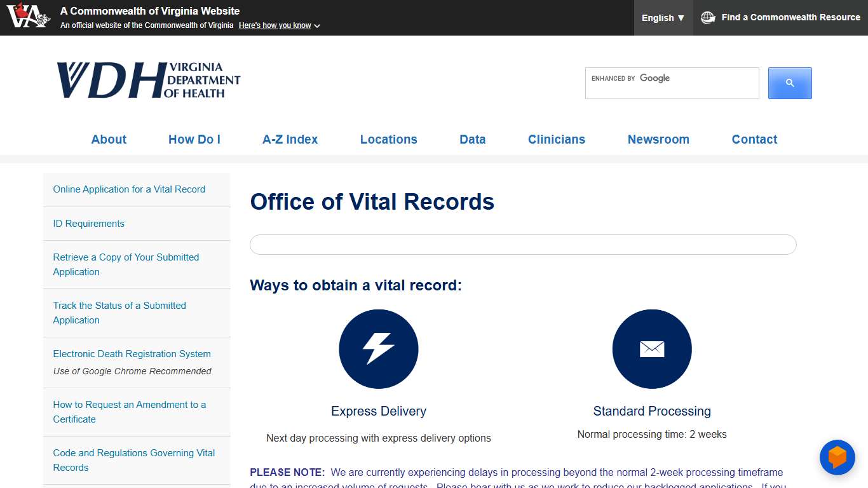
Task: Click the Virginia Commonwealth cardinal logo
Action: pos(27,17)
